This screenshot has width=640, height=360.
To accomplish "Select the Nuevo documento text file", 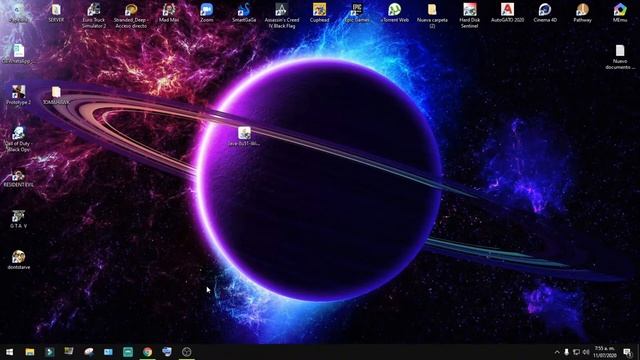I will 620,57.
